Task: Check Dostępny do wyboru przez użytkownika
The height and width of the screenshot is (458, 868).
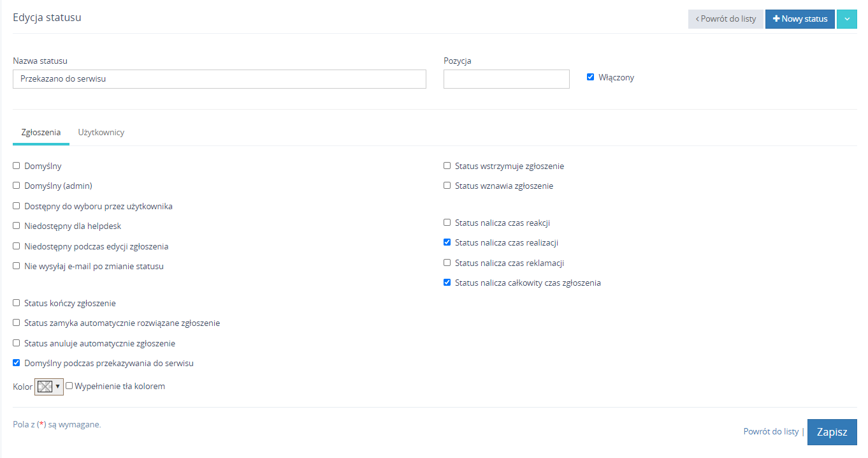Action: pyautogui.click(x=17, y=206)
